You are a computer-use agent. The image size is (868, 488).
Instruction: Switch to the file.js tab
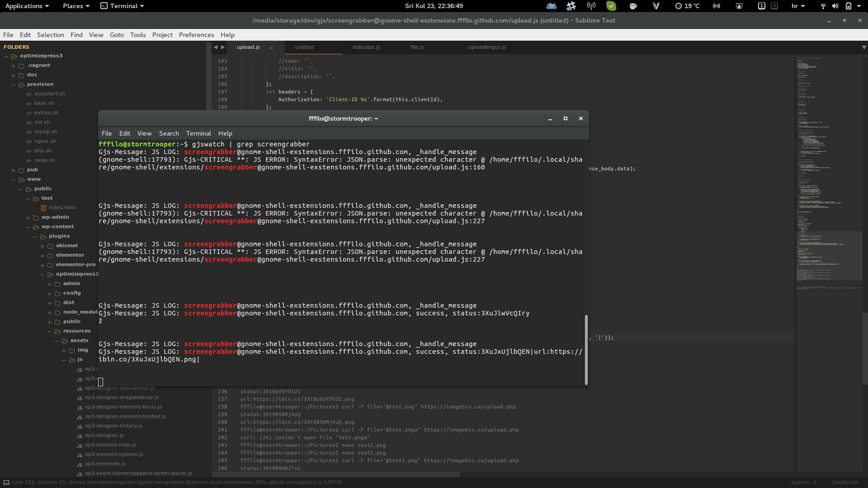(417, 47)
